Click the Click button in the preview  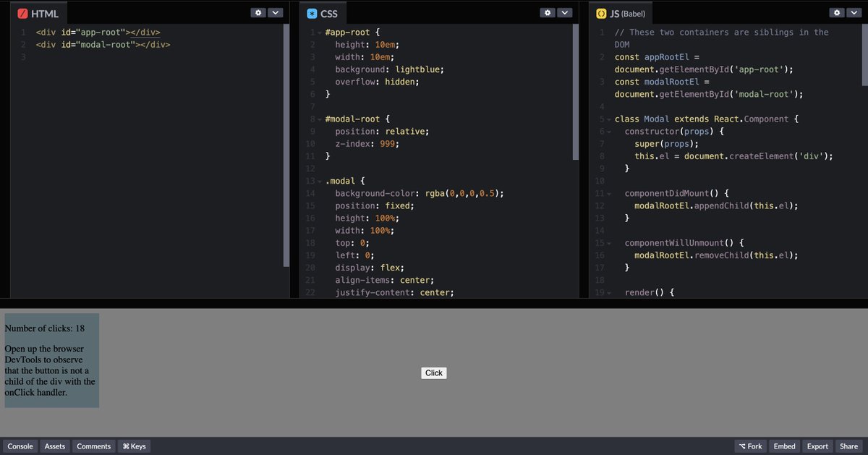tap(433, 373)
